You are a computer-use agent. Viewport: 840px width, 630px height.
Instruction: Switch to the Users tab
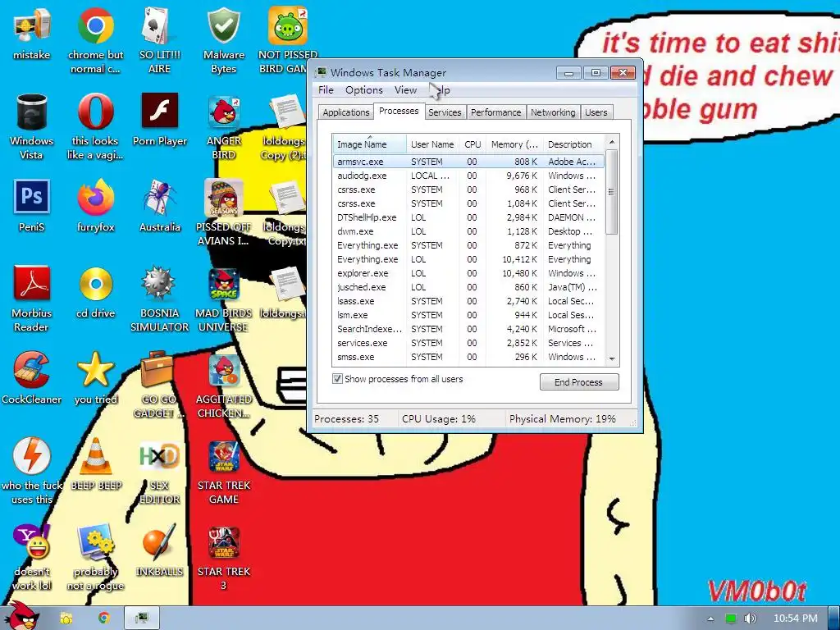[596, 112]
